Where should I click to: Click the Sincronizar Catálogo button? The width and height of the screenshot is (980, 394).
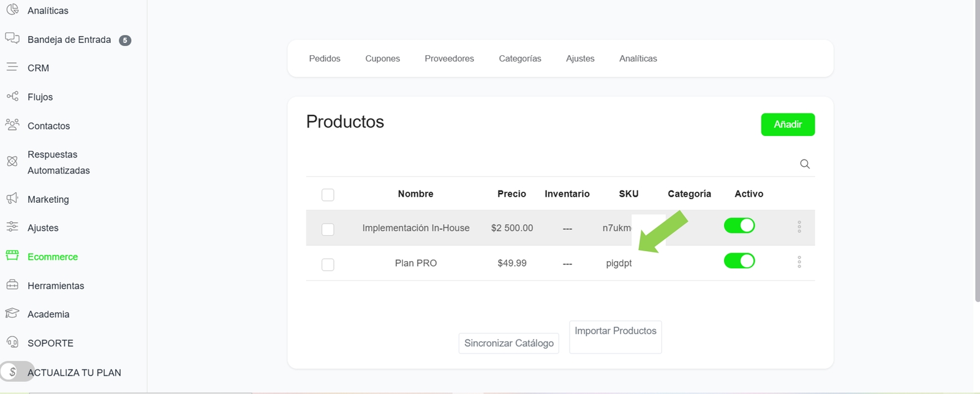pyautogui.click(x=508, y=343)
